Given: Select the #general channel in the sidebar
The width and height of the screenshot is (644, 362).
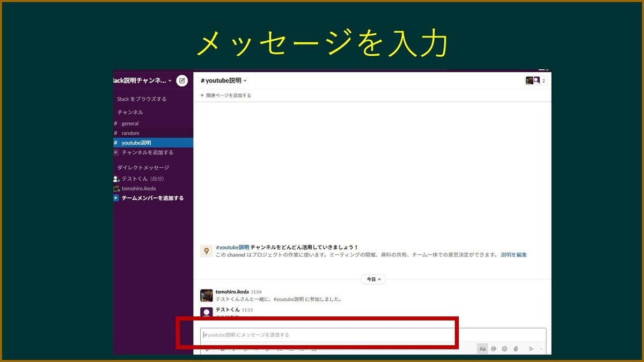Looking at the screenshot, I should tap(130, 123).
